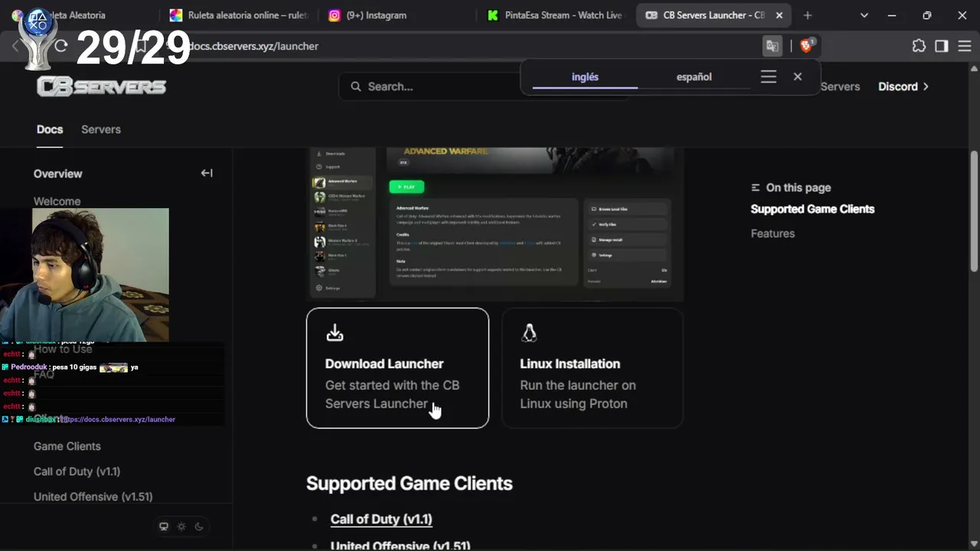Close the CB Servers Launcher tab

click(779, 15)
